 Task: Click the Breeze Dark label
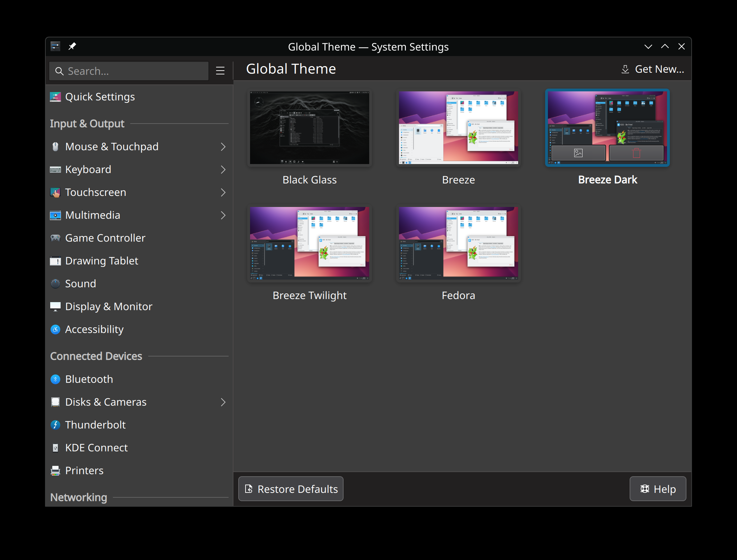point(607,180)
